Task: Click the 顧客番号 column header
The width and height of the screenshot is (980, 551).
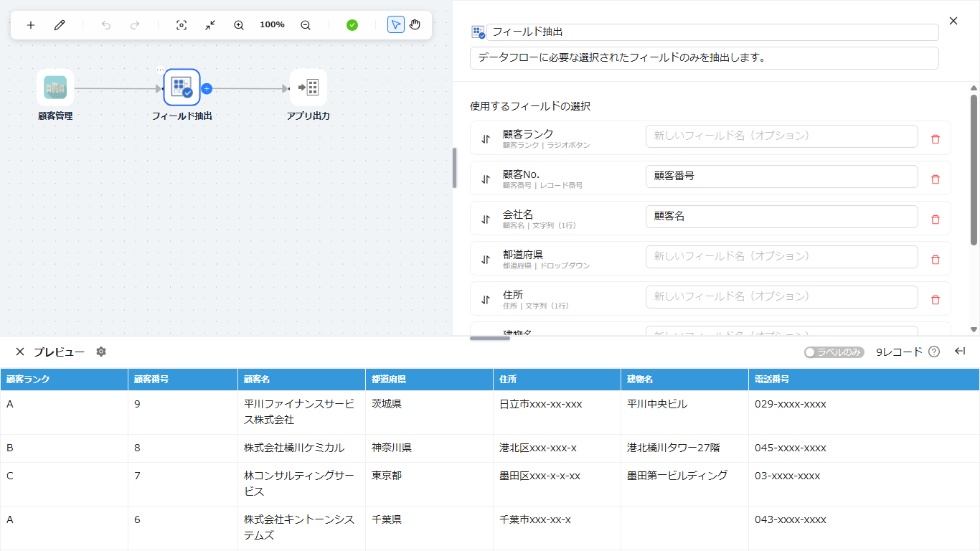Action: pos(183,380)
